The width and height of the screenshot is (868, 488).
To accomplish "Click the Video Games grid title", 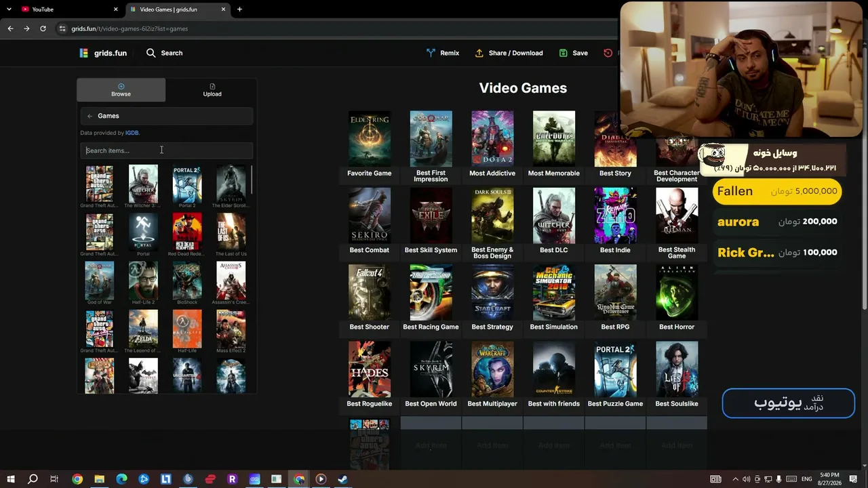I will (x=523, y=88).
